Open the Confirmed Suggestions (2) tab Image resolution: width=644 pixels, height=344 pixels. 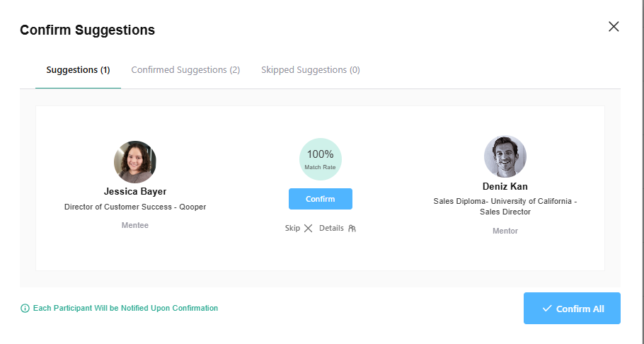[x=185, y=70]
